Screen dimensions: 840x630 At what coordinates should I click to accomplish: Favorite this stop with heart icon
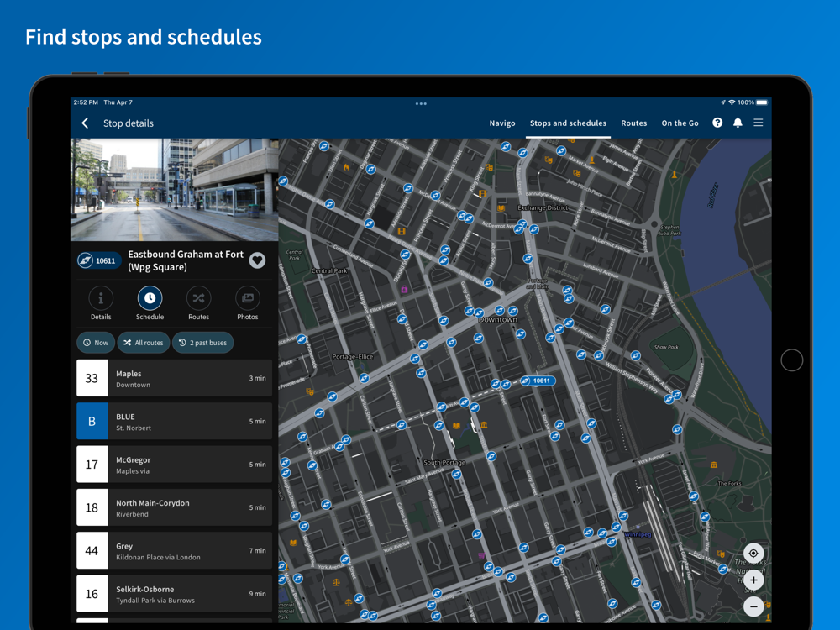(x=257, y=260)
